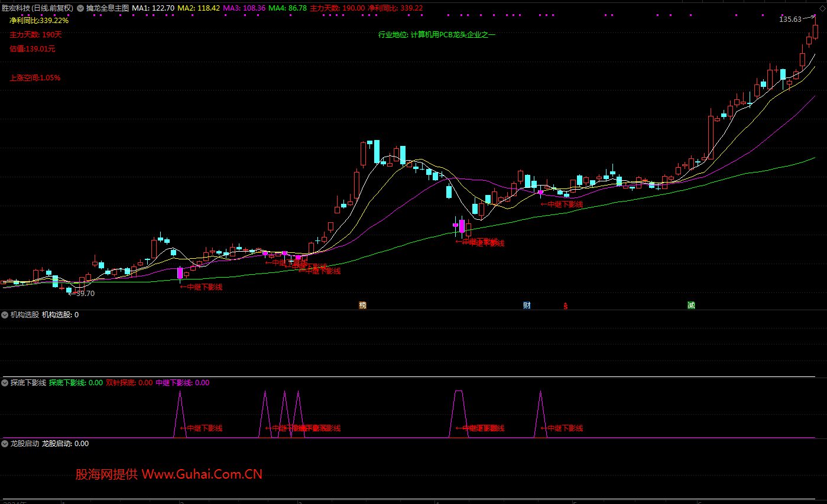Viewport: 827px width, 504px height.
Task: Click the 估值:139.01元 text
Action: pyautogui.click(x=33, y=49)
